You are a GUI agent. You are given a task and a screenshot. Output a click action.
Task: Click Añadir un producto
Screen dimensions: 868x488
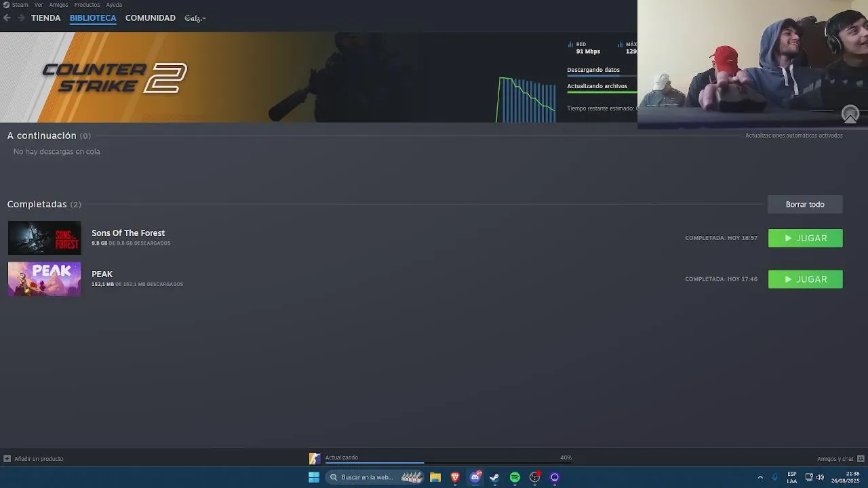pos(39,459)
